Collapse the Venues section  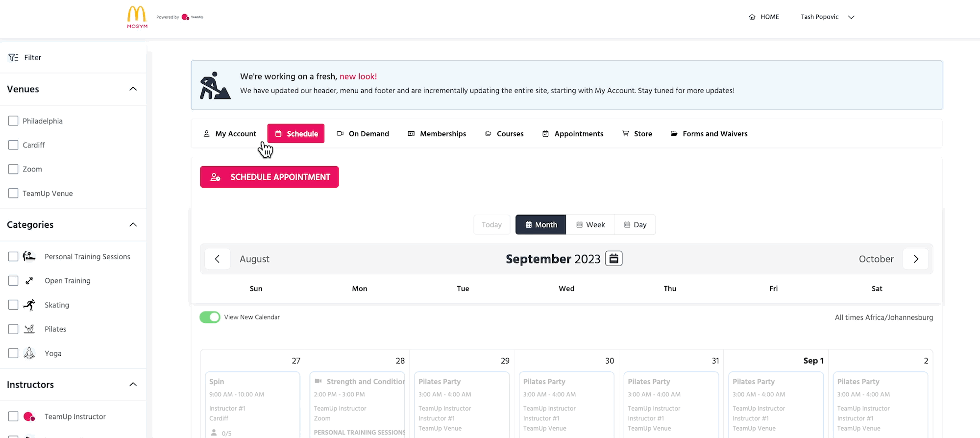133,89
